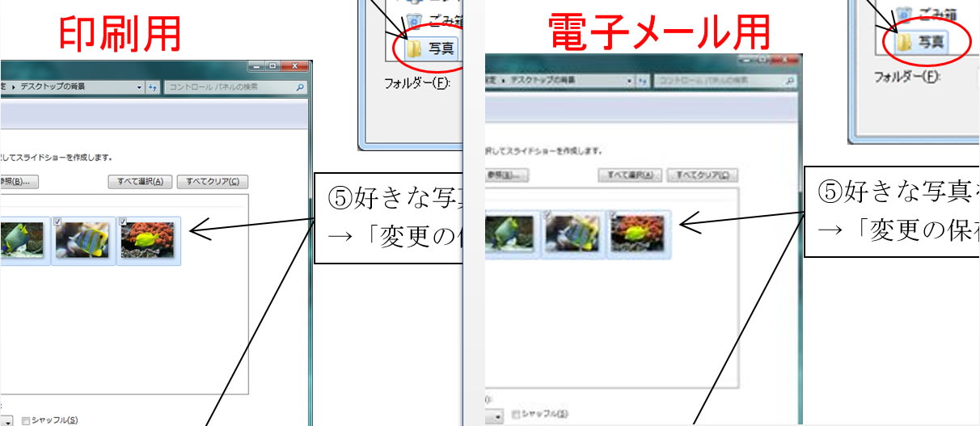This screenshot has height=426, width=980.
Task: Click the ごみ箱 icon above the left 写真 folder
Action: click(415, 21)
